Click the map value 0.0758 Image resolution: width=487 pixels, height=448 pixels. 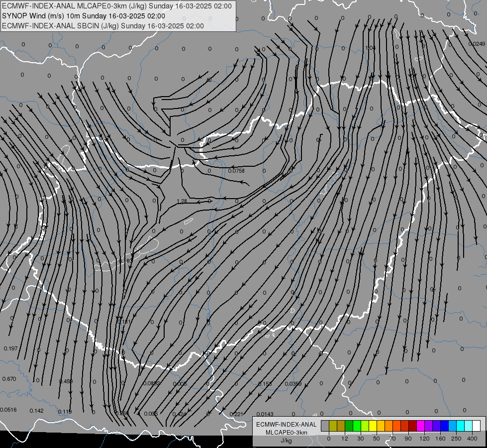tap(236, 171)
